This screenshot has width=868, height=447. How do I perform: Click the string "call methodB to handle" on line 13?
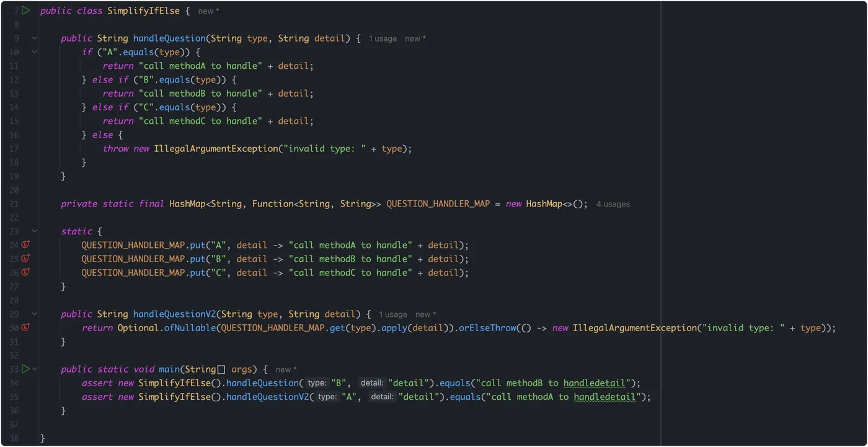[200, 94]
